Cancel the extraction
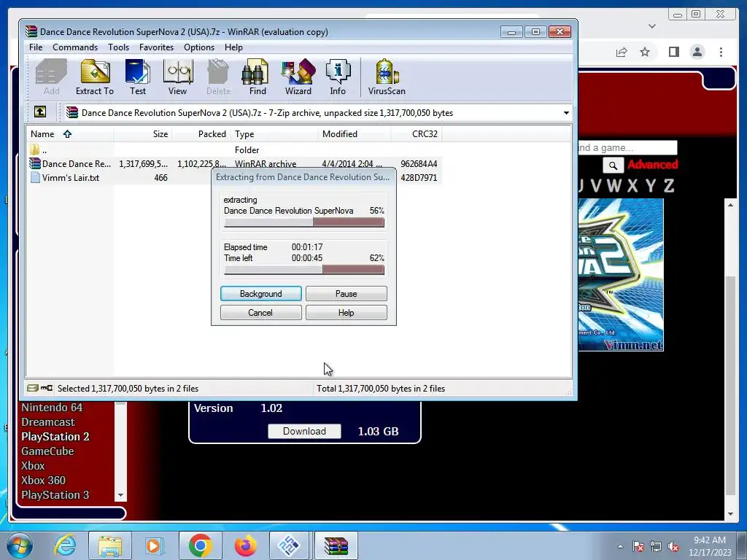Viewport: 747px width, 560px height. click(260, 313)
